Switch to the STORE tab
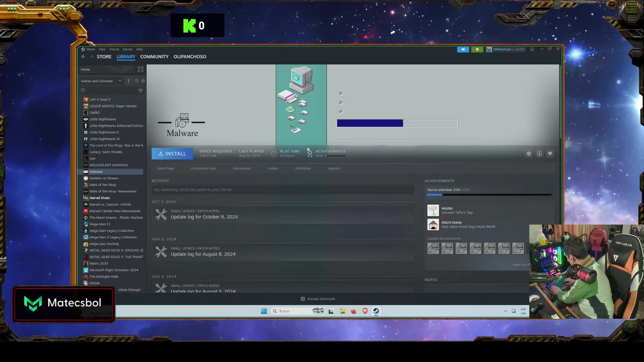The width and height of the screenshot is (644, 362). point(104,57)
